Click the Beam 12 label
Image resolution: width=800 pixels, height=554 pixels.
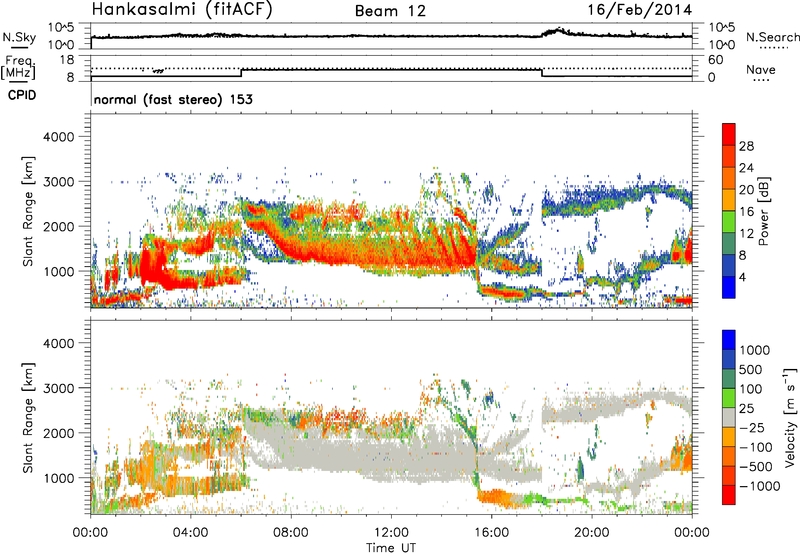390,11
